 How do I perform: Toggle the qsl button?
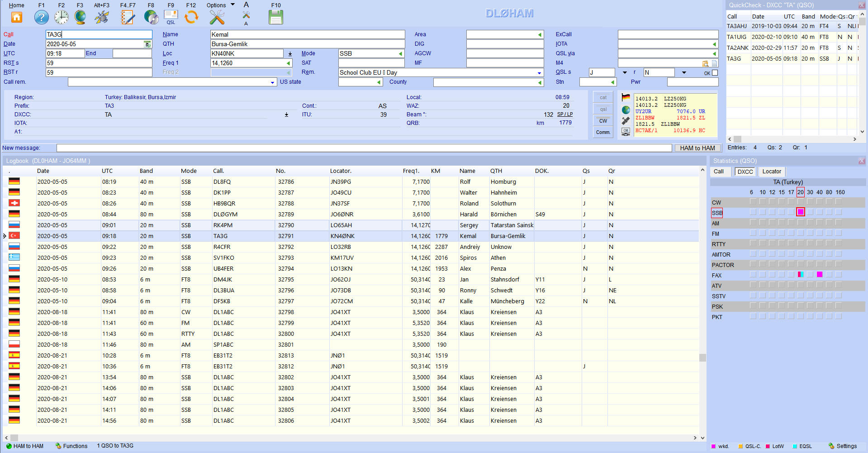pos(603,109)
